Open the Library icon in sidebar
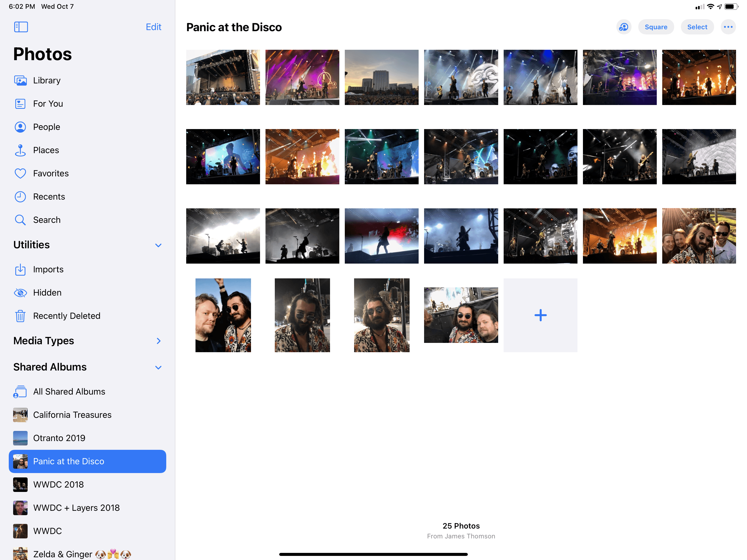Screen dimensions: 747x560 coord(20,80)
